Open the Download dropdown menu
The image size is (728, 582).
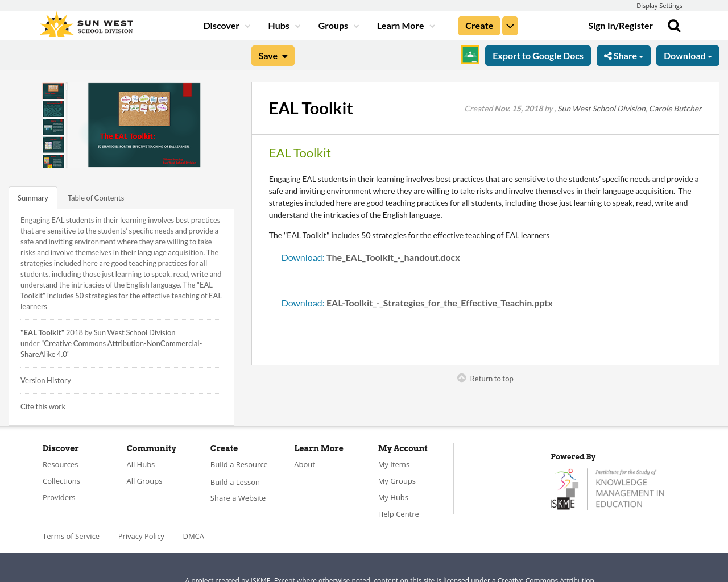coord(688,55)
